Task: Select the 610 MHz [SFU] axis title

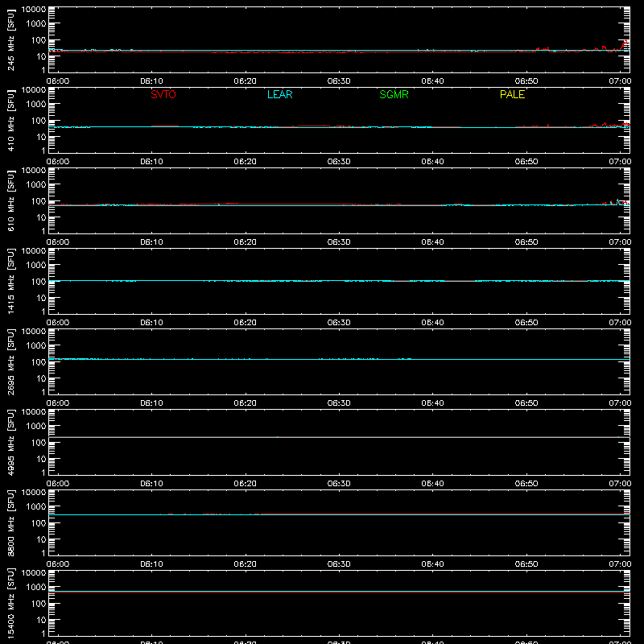Action: point(10,200)
